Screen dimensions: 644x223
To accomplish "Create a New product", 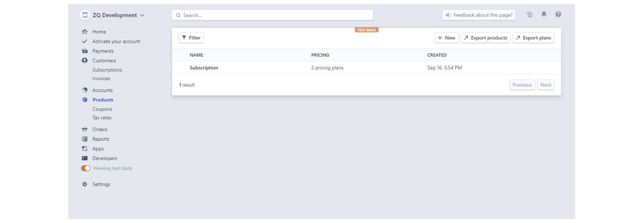I will coord(447,38).
